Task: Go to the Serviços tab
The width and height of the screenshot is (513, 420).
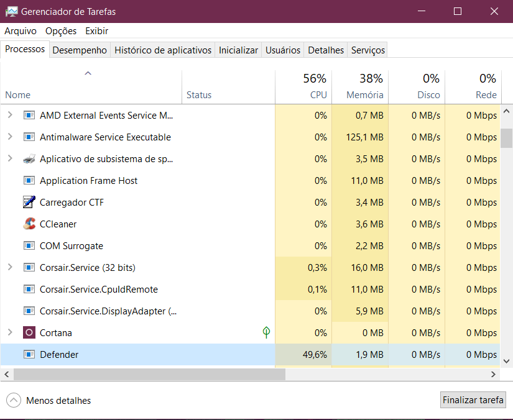Action: [x=367, y=50]
